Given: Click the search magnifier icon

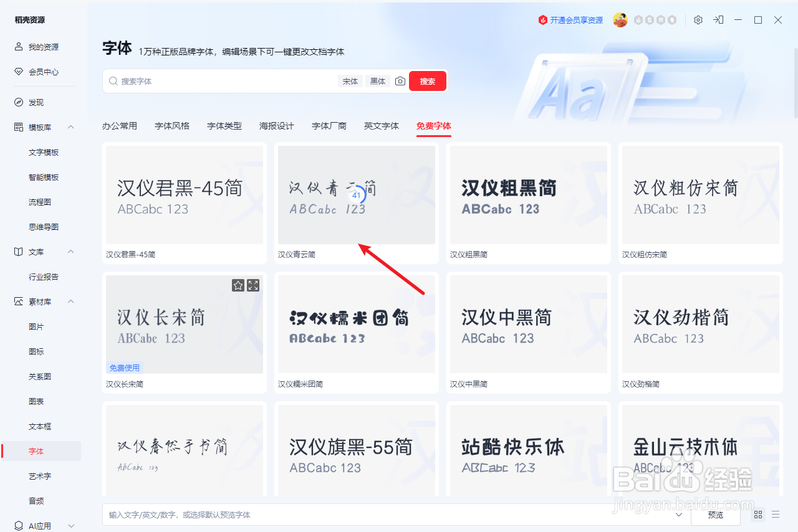Looking at the screenshot, I should (x=113, y=81).
